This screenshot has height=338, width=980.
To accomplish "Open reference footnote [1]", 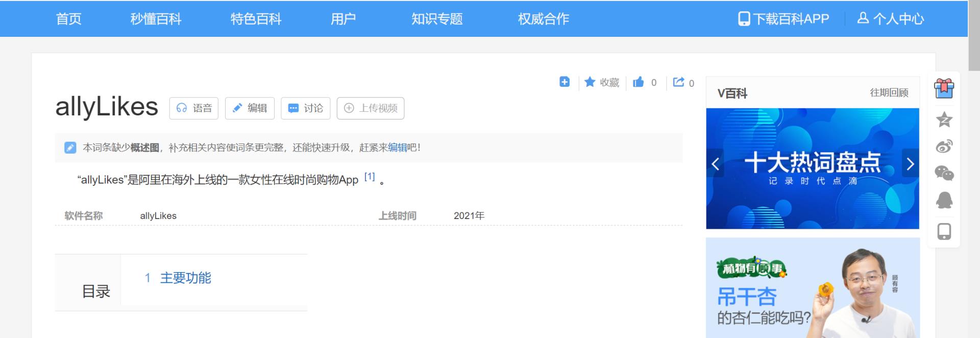I will [x=370, y=177].
